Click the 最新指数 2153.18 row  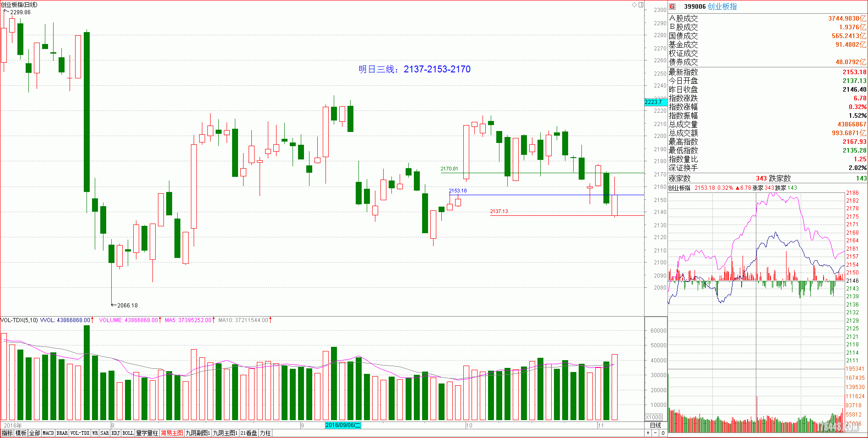[x=767, y=72]
